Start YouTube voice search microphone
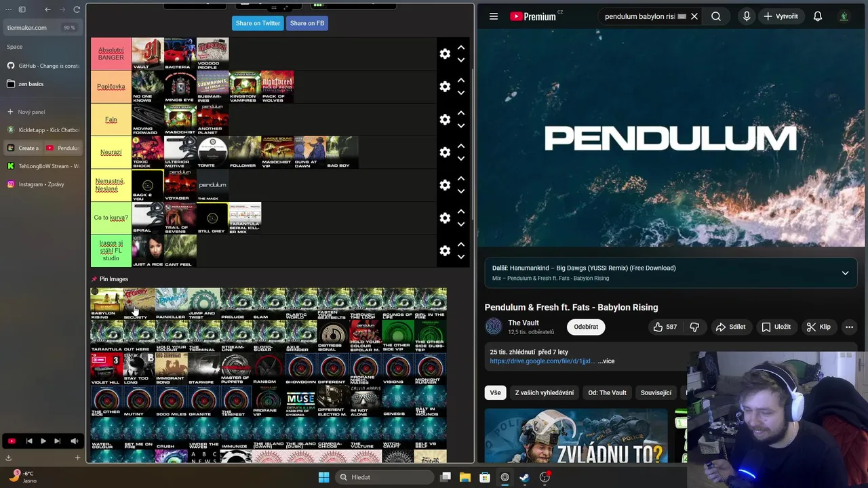This screenshot has height=488, width=868. [747, 16]
